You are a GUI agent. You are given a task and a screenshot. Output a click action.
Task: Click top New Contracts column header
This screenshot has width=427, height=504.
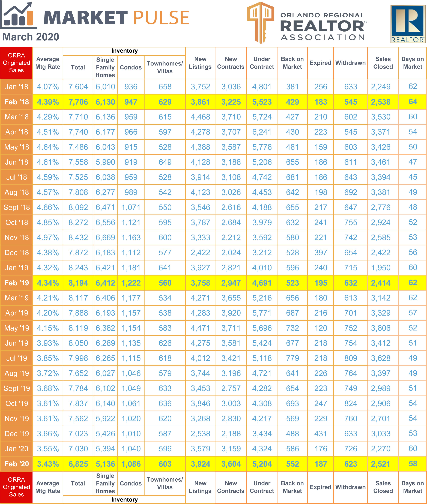231,63
